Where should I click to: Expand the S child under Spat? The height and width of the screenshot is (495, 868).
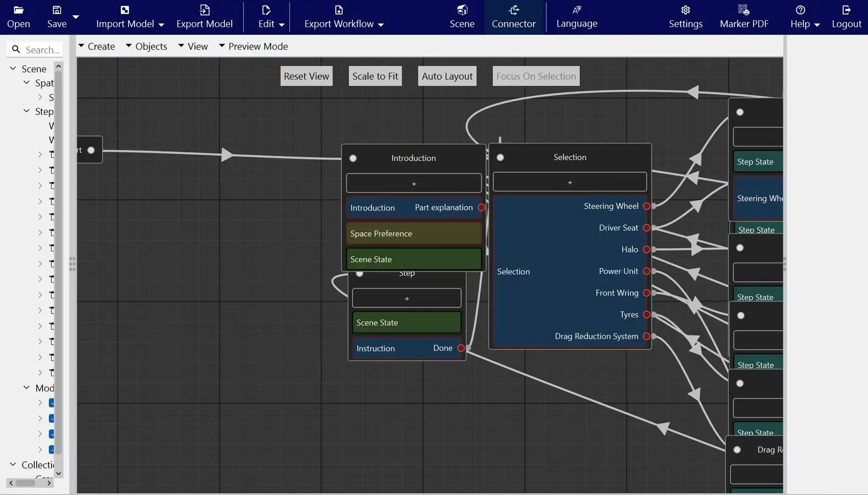pos(40,97)
